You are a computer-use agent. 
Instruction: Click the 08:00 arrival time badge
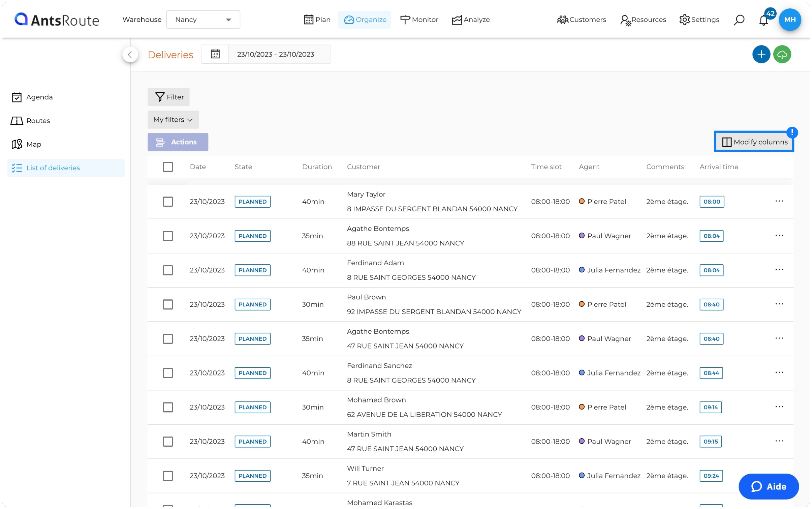(712, 202)
